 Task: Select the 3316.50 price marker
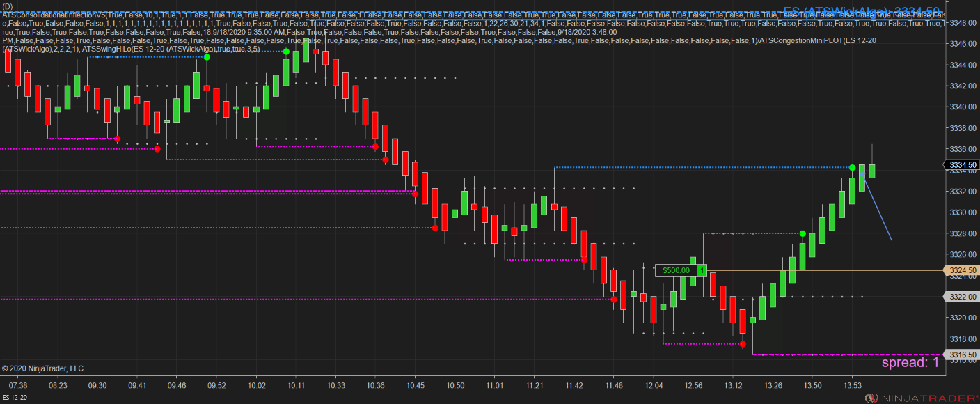[x=961, y=355]
